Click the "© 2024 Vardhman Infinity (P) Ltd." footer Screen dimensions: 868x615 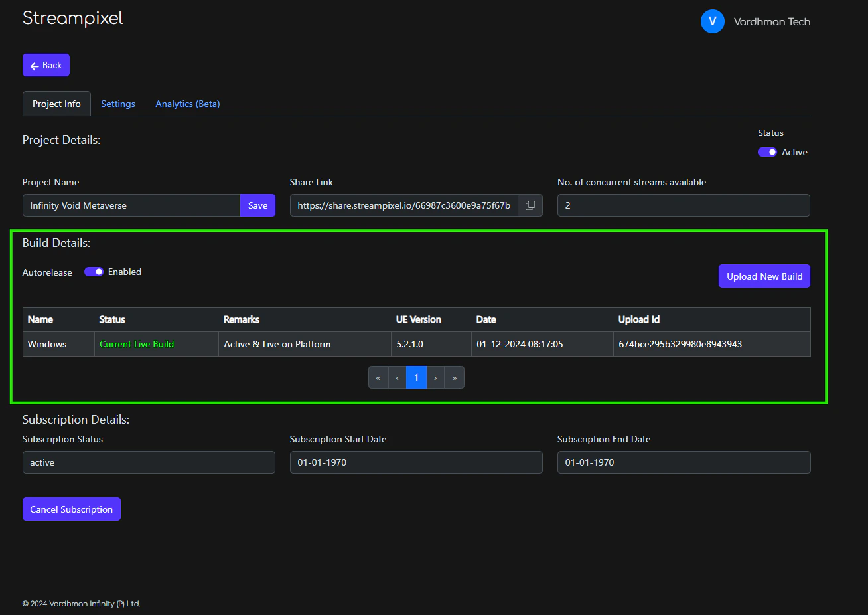pos(82,604)
